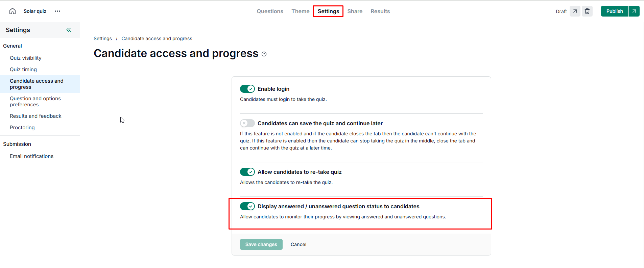Open quiz preview via arrow icon beside Draft
Image resolution: width=644 pixels, height=268 pixels.
click(x=575, y=11)
